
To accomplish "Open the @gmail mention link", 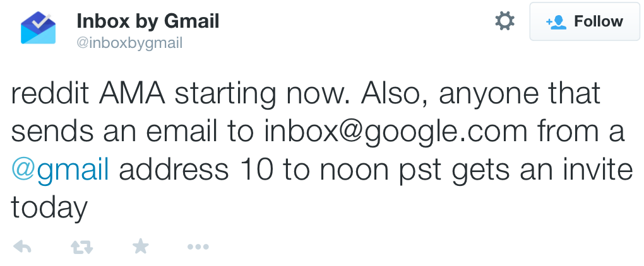I will coord(60,170).
